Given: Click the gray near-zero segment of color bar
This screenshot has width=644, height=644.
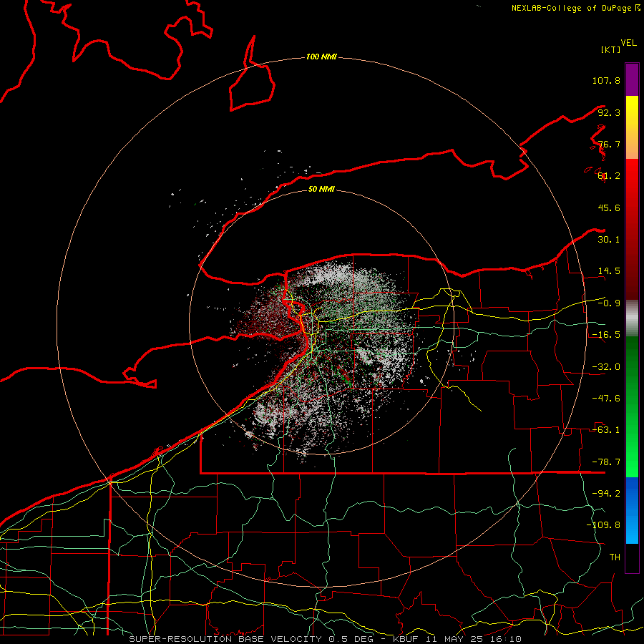Looking at the screenshot, I should pyautogui.click(x=632, y=318).
